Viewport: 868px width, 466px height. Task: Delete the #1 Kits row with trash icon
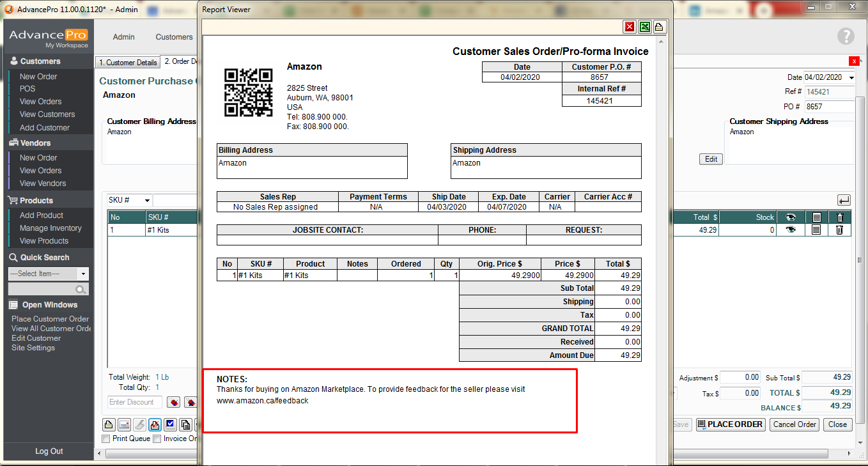(839, 230)
